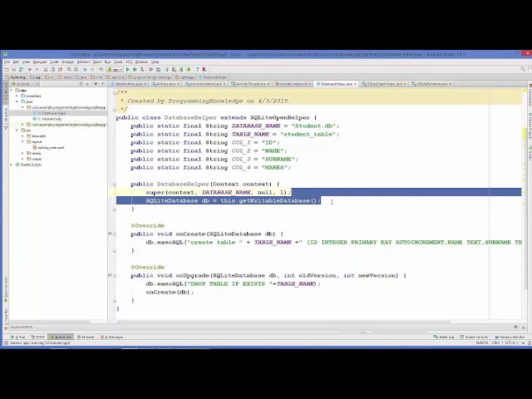Open the Event Log button

click(x=444, y=337)
